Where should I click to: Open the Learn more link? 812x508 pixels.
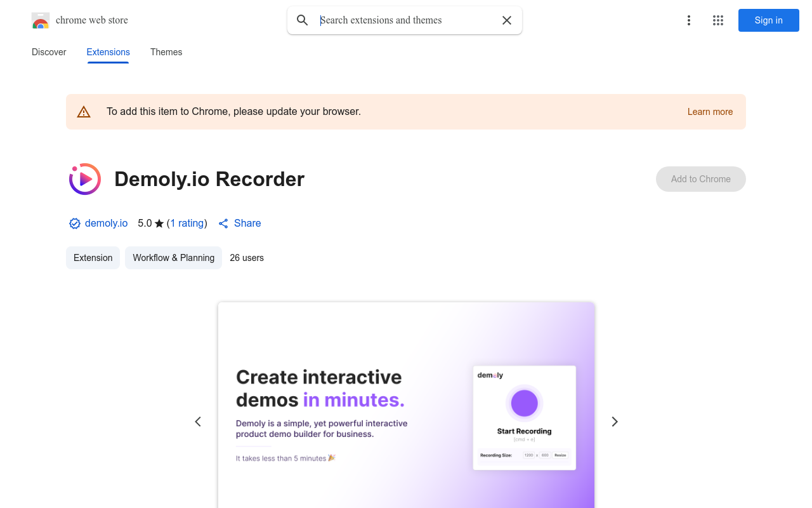[710, 112]
